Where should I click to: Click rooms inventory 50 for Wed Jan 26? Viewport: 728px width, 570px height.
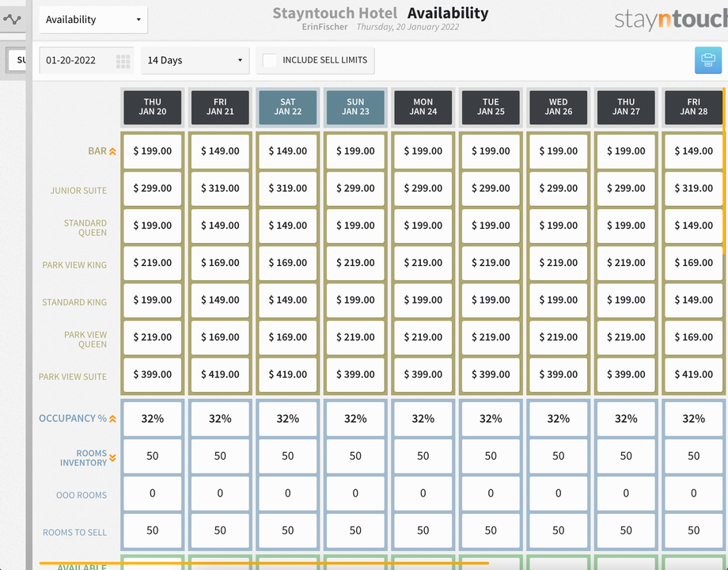(x=559, y=456)
